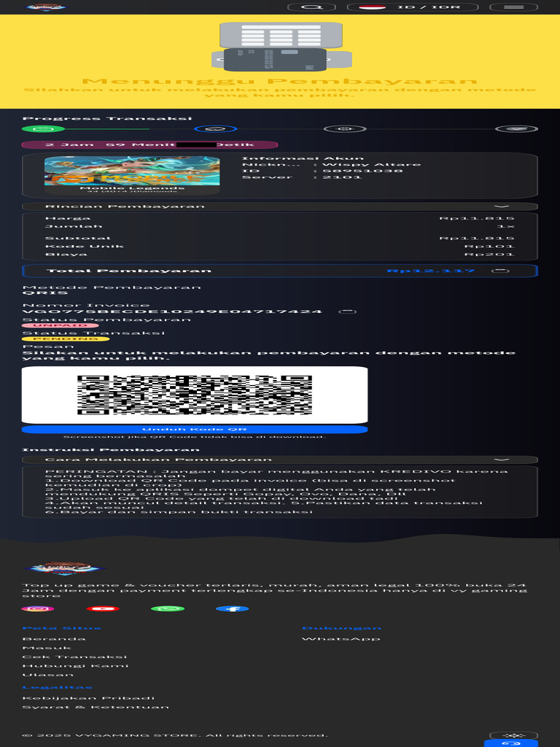This screenshot has width=560, height=747.
Task: Click invoice number VG0775BECDE10249E04717424
Action: [x=172, y=311]
